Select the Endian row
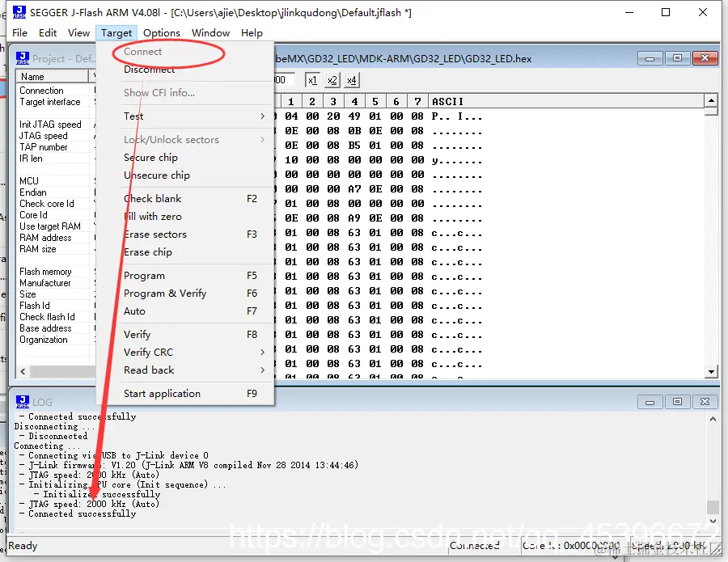The image size is (728, 562). (55, 192)
